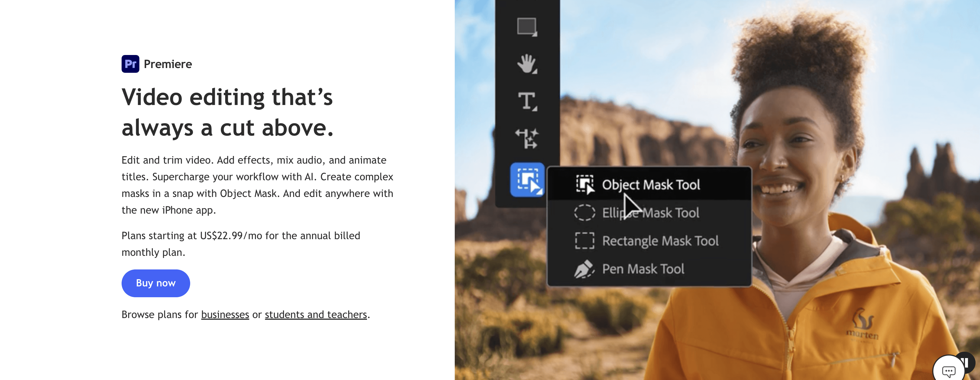The image size is (980, 380).
Task: Select "Rectangle Mask Tool" in the flyout menu
Action: tap(660, 241)
